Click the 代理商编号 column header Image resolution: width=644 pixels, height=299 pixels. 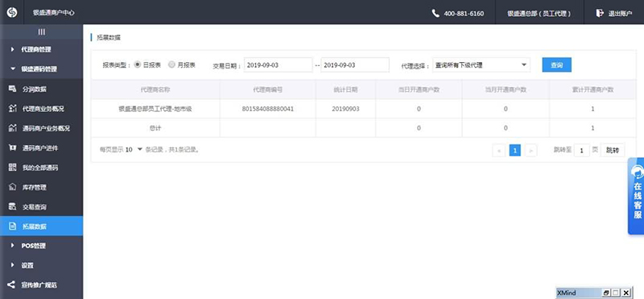pyautogui.click(x=268, y=89)
